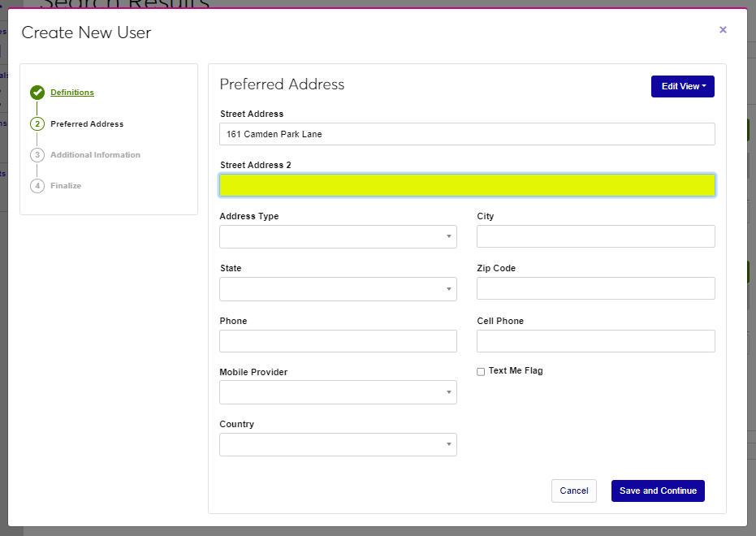Click the step 2 circle icon
Screen dimensions: 756x536
(x=37, y=124)
